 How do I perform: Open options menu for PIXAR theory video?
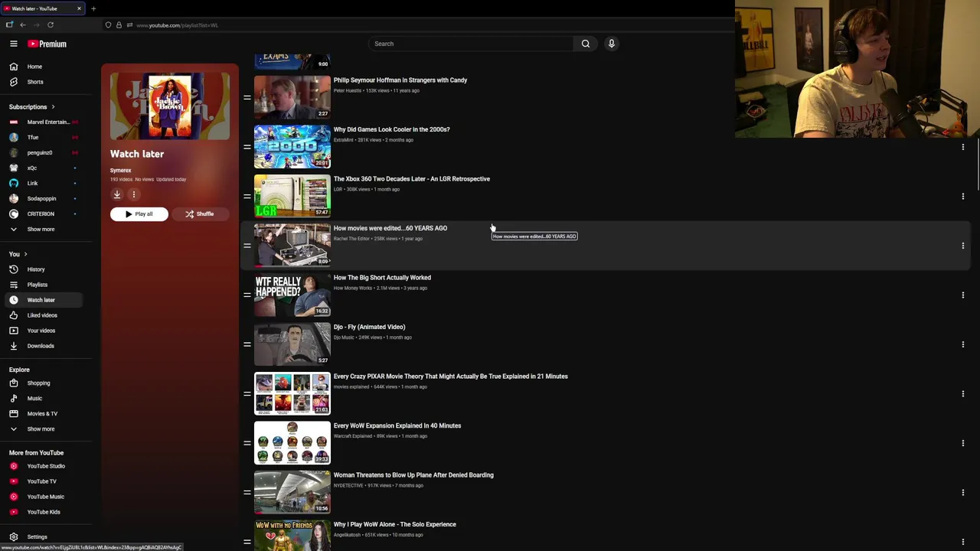pyautogui.click(x=962, y=394)
